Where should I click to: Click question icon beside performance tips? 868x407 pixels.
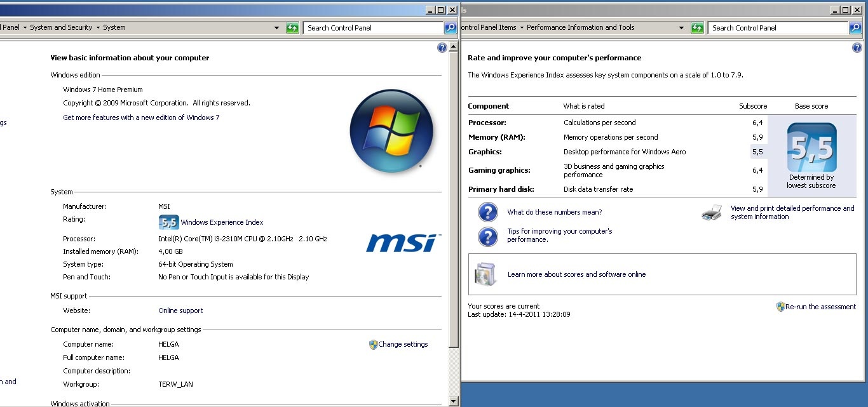click(x=487, y=236)
